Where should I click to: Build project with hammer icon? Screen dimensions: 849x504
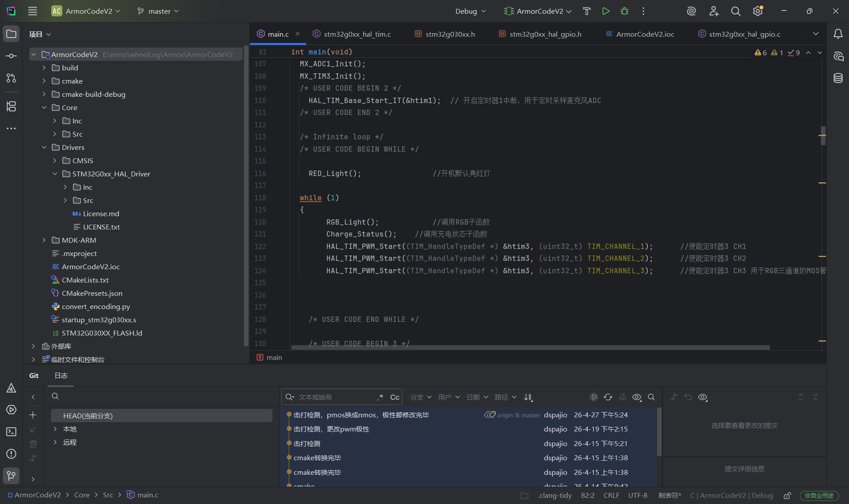click(x=587, y=11)
